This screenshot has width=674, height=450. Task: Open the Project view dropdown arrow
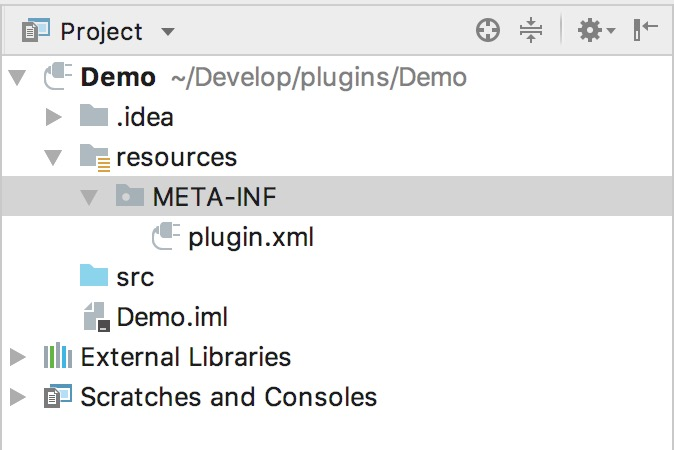[x=168, y=31]
